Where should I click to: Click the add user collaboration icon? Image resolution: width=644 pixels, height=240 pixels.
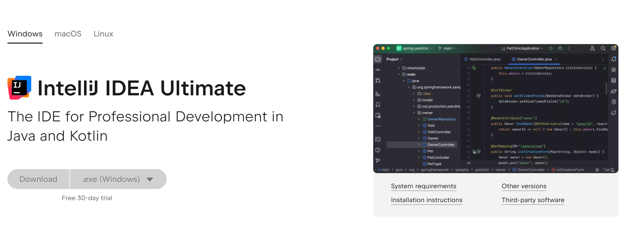(x=592, y=48)
